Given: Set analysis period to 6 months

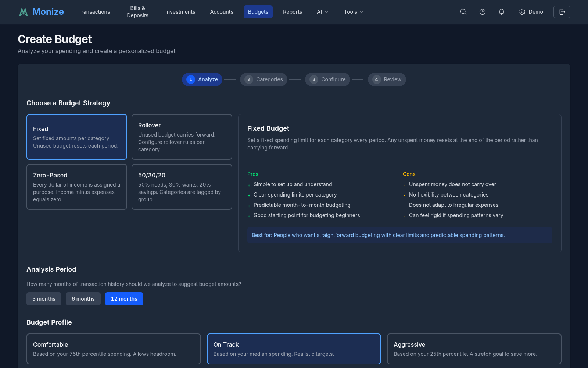Looking at the screenshot, I should 83,299.
